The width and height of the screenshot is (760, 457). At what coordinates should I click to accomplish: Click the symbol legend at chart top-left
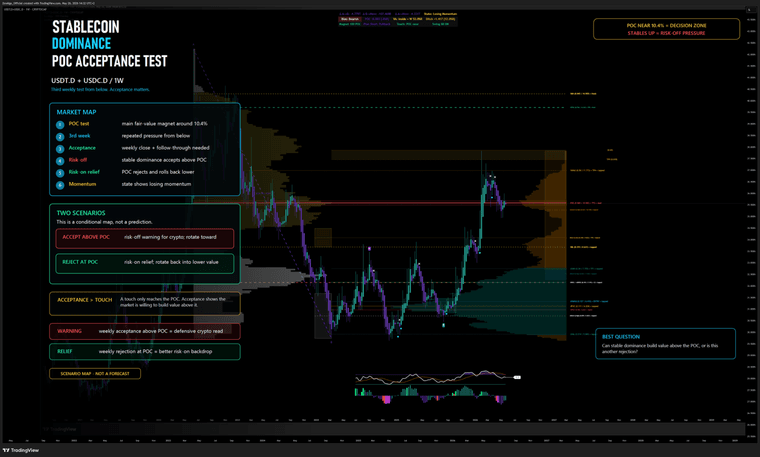[x=24, y=9]
